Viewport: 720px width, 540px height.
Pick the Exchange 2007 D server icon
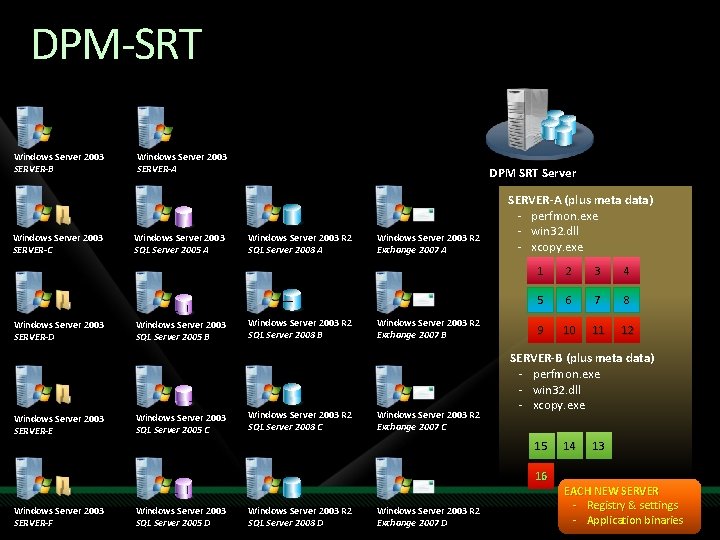[405, 478]
